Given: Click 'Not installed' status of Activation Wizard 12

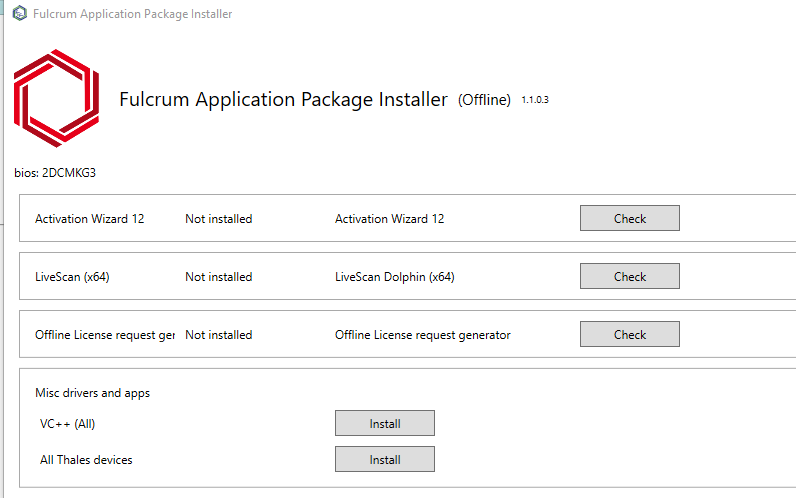Looking at the screenshot, I should (x=219, y=219).
